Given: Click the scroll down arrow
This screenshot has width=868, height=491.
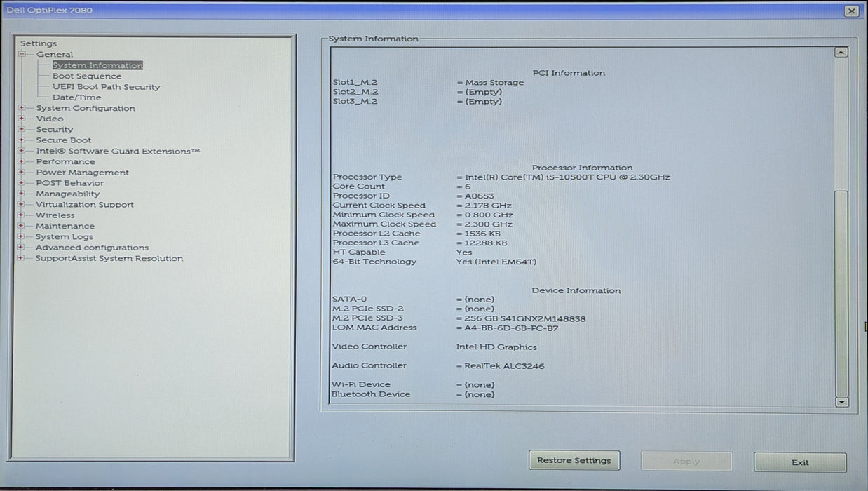Looking at the screenshot, I should (841, 402).
